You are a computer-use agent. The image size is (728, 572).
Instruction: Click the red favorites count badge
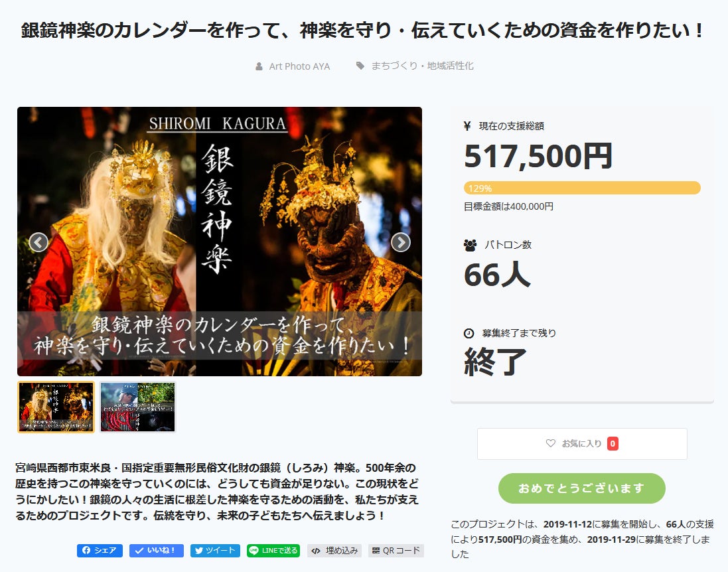pos(613,444)
